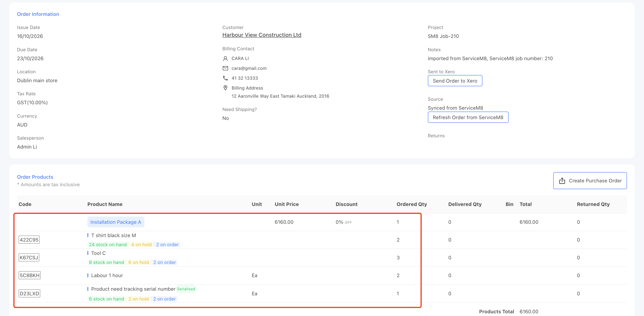Click product code 5C8BKH
This screenshot has width=644, height=316.
(29, 275)
